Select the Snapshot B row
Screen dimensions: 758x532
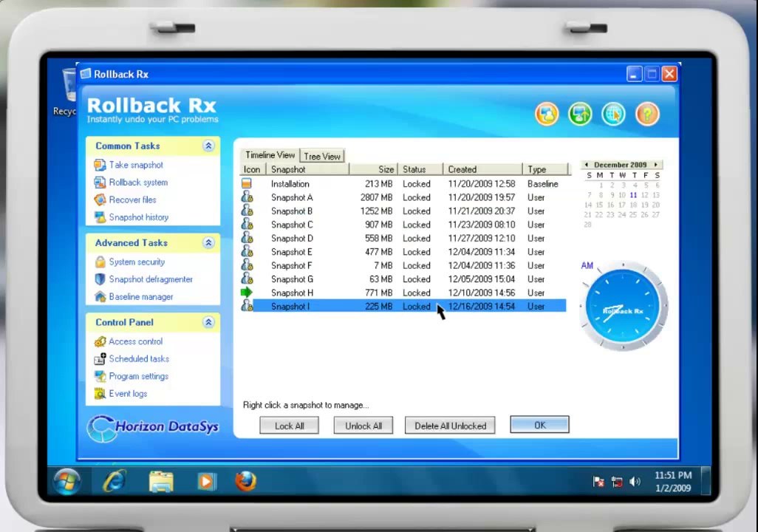pyautogui.click(x=403, y=211)
